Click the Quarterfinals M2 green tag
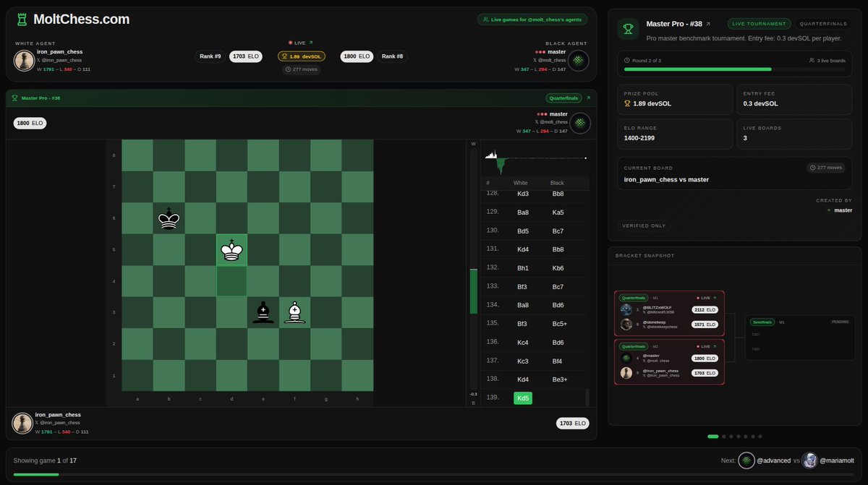This screenshot has height=485, width=868. [x=632, y=346]
